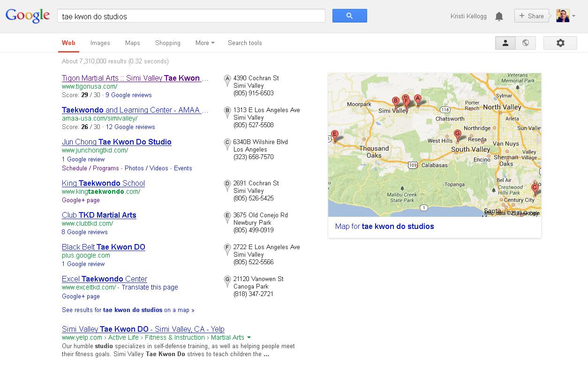Screen dimensions: 588x366
Task: Toggle personal results with the person icon
Action: point(505,43)
